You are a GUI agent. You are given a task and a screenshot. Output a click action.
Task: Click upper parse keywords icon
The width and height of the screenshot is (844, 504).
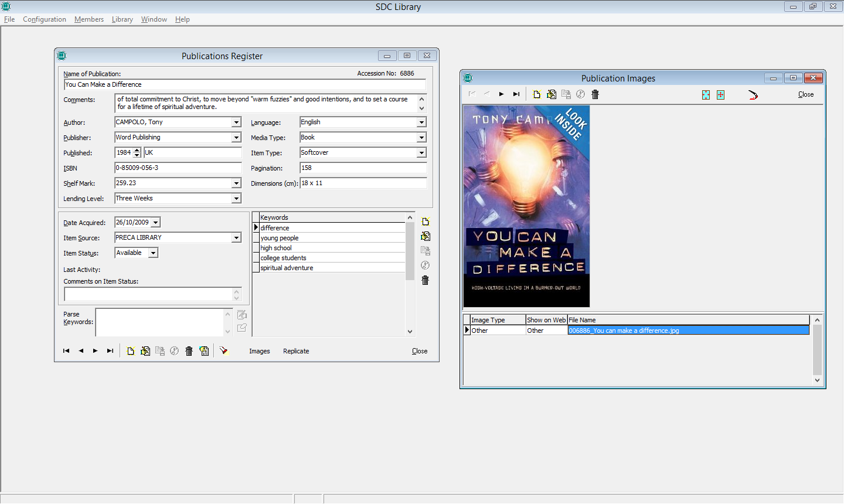(242, 315)
